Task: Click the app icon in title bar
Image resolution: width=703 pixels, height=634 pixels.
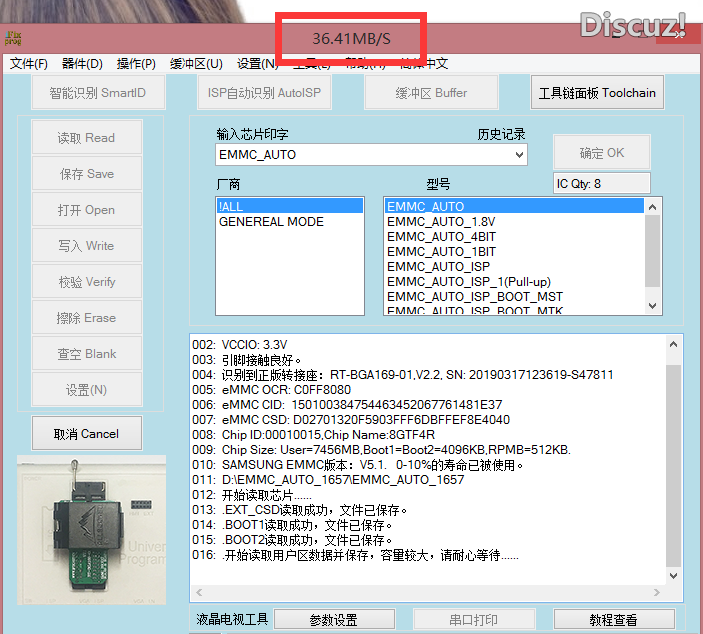Action: [x=15, y=39]
